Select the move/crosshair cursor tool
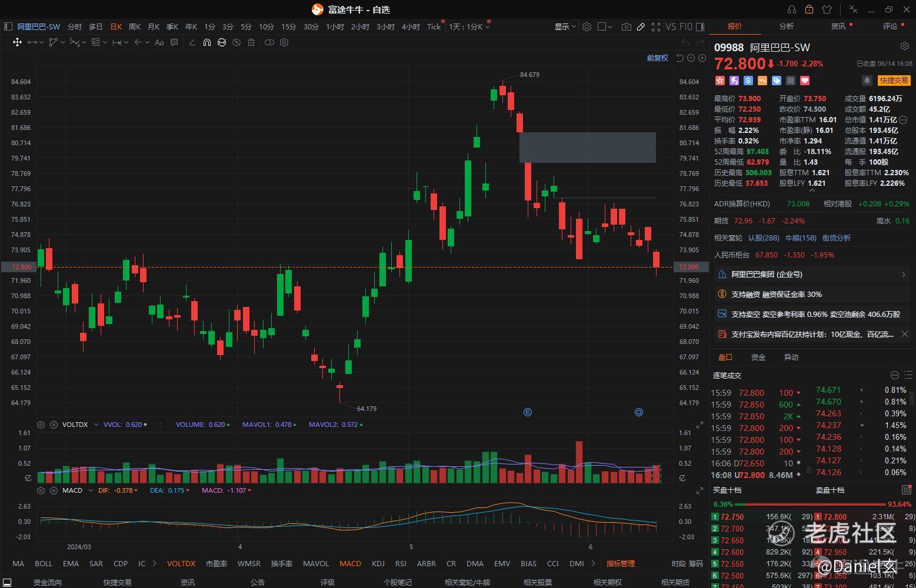Image resolution: width=916 pixels, height=588 pixels. 17,42
